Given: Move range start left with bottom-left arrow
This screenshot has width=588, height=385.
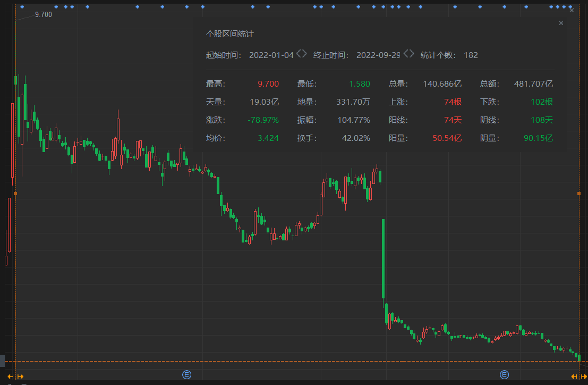Looking at the screenshot, I should pyautogui.click(x=10, y=376).
